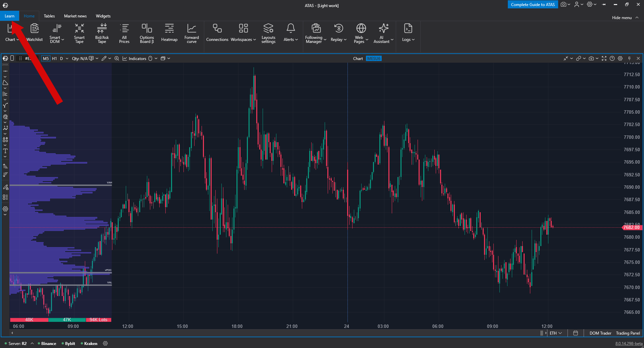Open the sidebar drawing settings gear
The image size is (644, 348).
click(5, 209)
